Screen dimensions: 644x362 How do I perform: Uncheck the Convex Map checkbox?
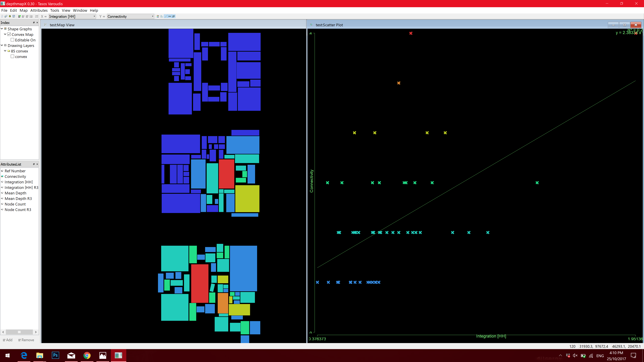click(9, 34)
